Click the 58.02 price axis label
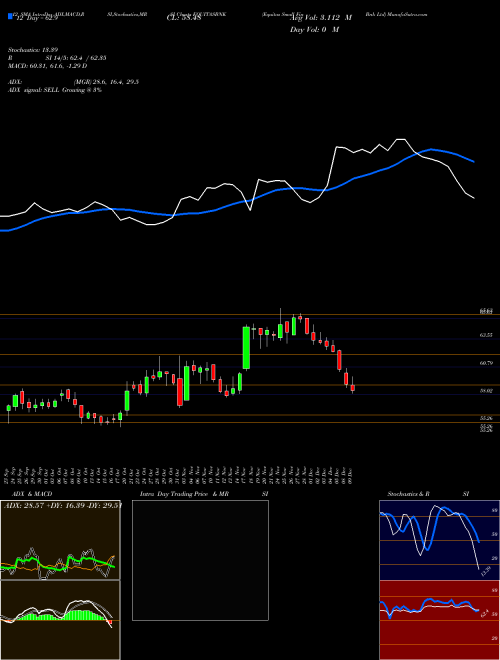This screenshot has height=660, width=500. click(486, 391)
